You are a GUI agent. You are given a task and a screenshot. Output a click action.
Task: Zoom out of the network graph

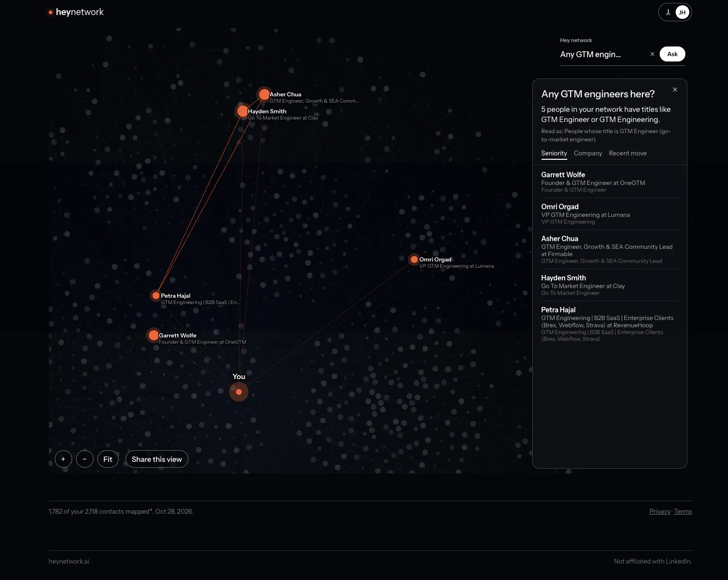coord(85,459)
